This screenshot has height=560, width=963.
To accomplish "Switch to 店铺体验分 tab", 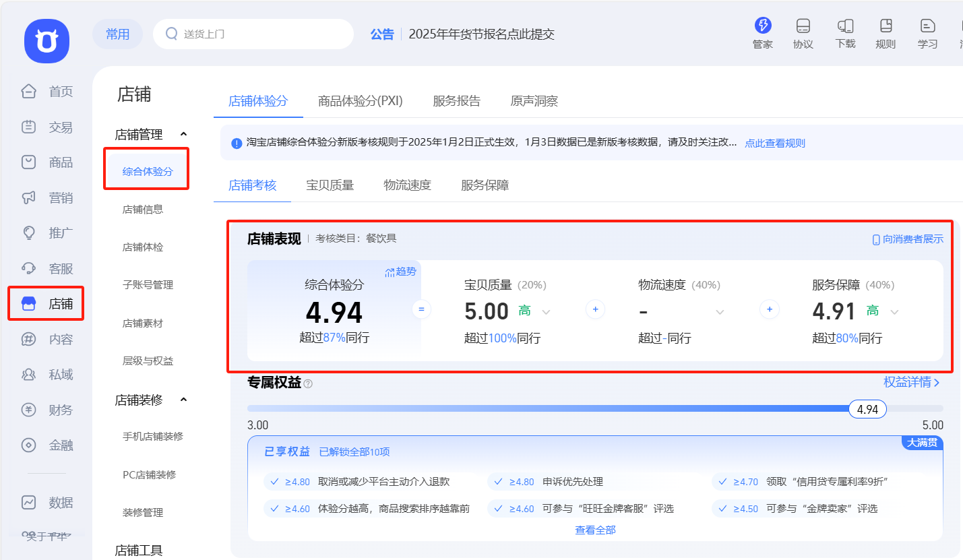I will [258, 101].
